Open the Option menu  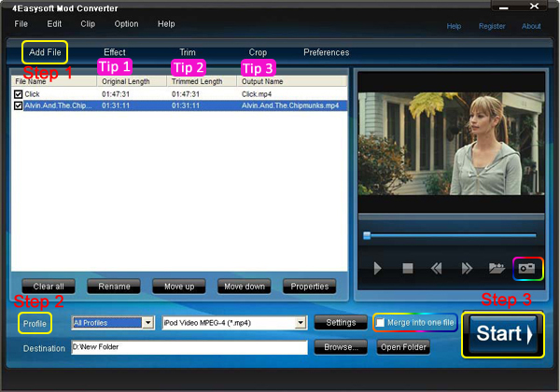click(x=126, y=24)
